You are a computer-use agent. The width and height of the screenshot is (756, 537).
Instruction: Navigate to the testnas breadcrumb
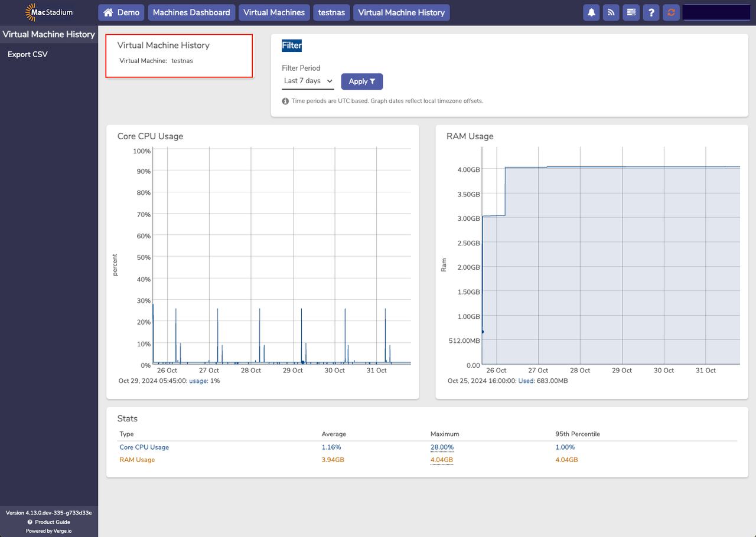tap(331, 12)
